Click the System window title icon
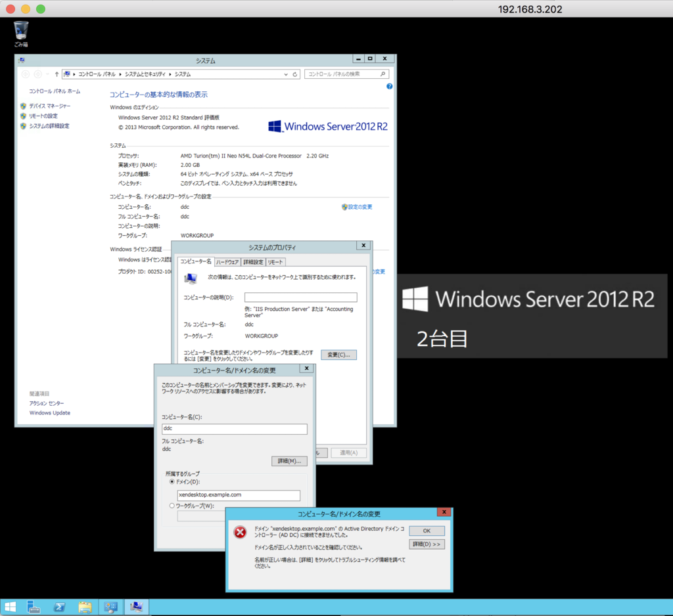 [22, 60]
